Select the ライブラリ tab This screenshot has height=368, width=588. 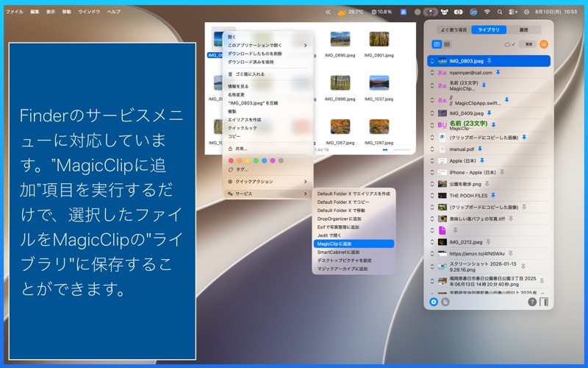tap(489, 29)
